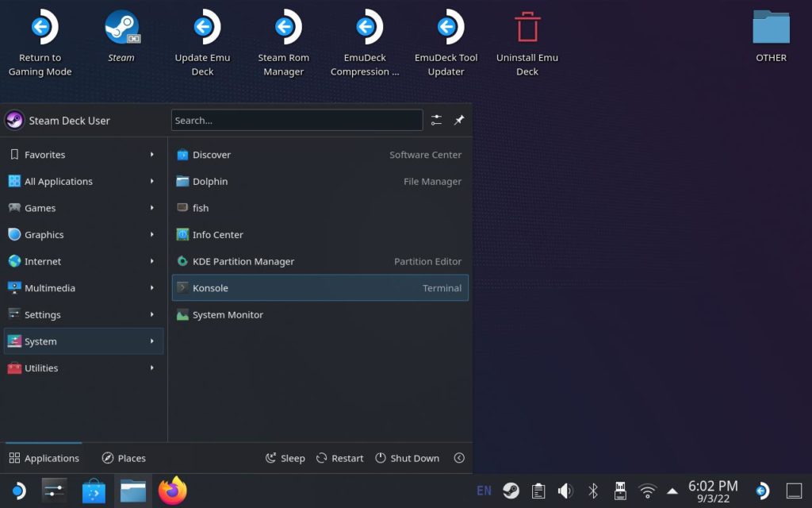Image resolution: width=812 pixels, height=508 pixels.
Task: Expand arrow next to Graphics
Action: [151, 235]
